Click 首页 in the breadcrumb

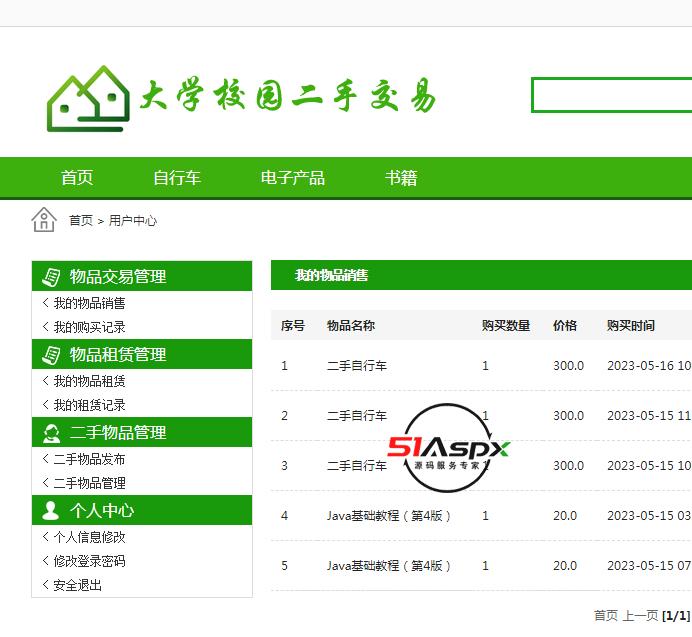[81, 220]
